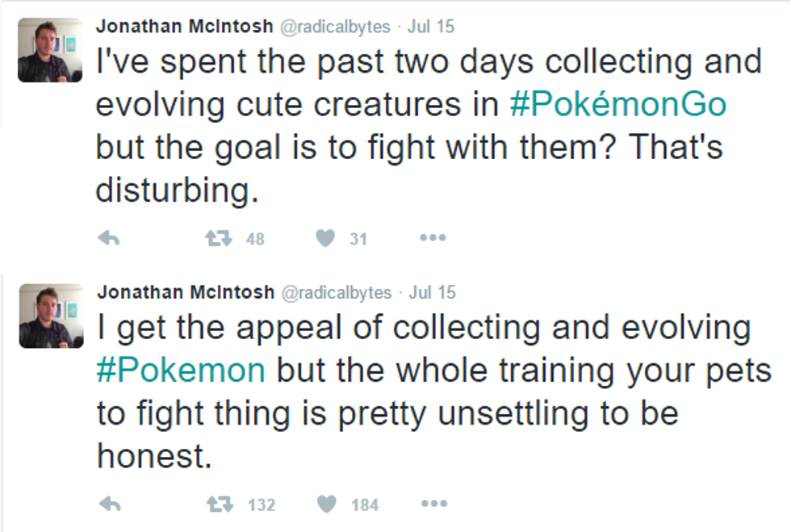Click the profile avatar beside the "unsettling" tweet
The image size is (791, 532).
50,316
